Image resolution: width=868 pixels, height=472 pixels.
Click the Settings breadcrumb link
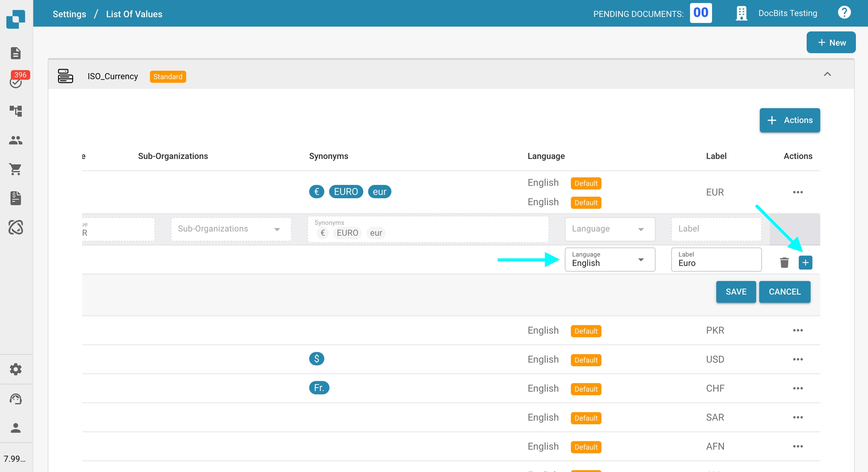(69, 14)
